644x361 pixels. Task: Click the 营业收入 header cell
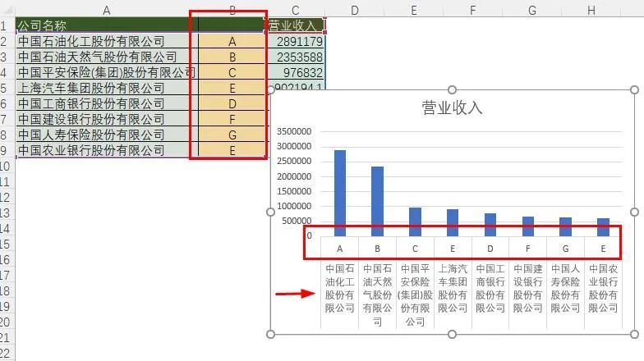point(295,25)
